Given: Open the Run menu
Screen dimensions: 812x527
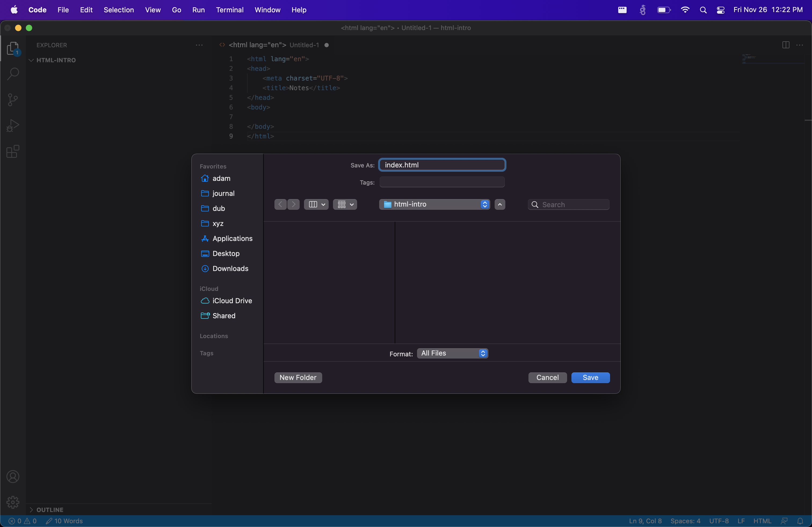Looking at the screenshot, I should 198,10.
